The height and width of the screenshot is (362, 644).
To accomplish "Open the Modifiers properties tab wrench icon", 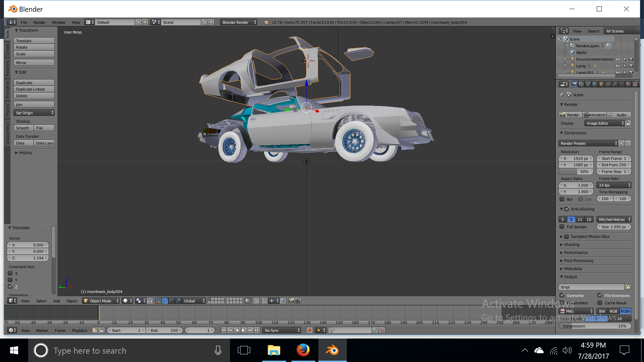I will (x=615, y=84).
